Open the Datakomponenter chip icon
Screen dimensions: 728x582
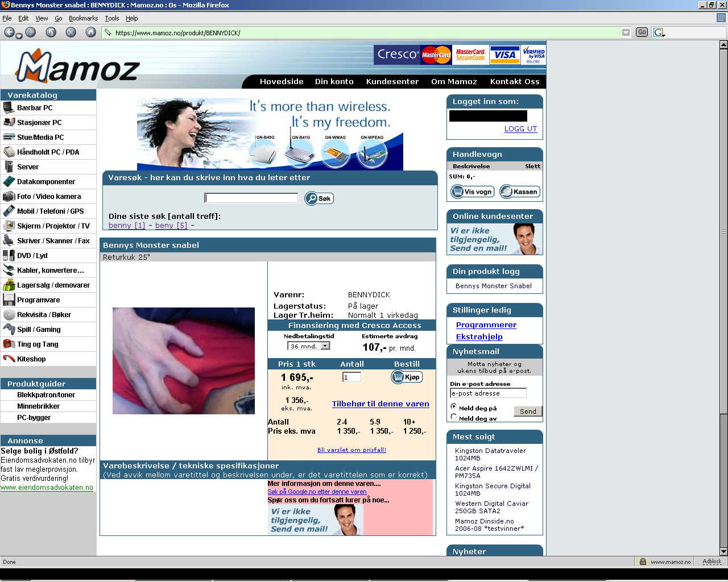coord(9,181)
